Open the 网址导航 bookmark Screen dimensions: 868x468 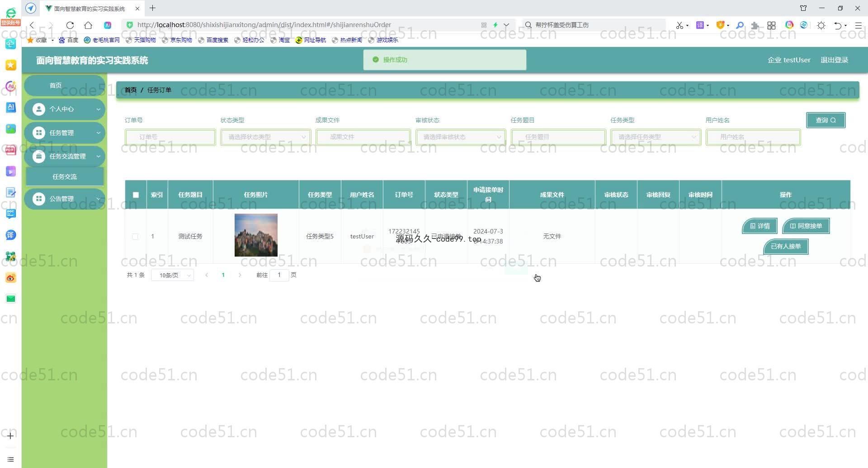[311, 40]
